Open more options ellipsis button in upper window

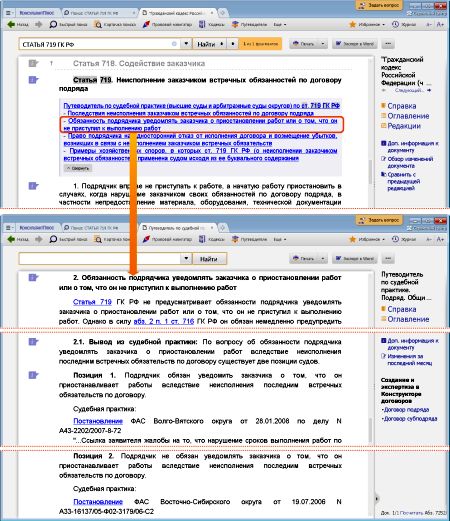tap(388, 44)
